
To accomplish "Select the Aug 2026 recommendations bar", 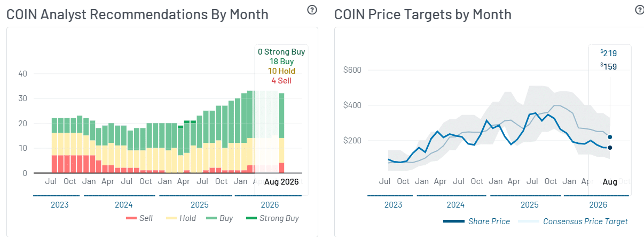I will click(x=281, y=133).
